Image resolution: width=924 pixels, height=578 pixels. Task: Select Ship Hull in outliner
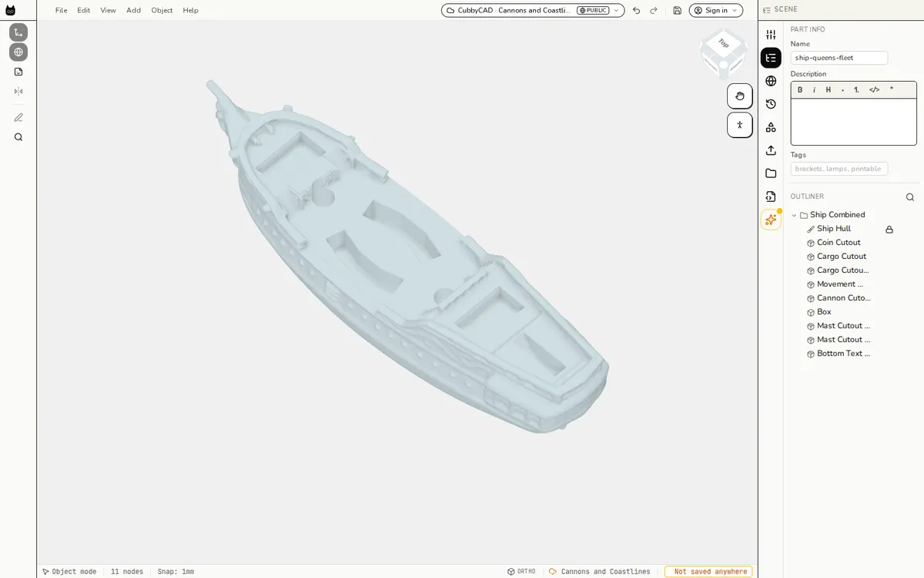[834, 229]
